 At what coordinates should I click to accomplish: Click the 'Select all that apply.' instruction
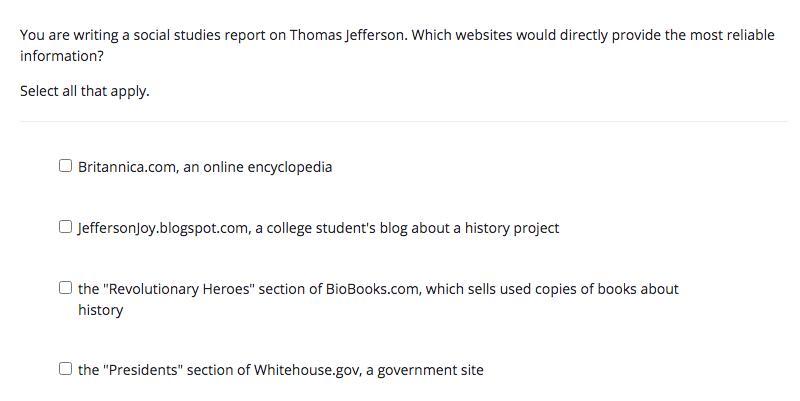click(85, 91)
